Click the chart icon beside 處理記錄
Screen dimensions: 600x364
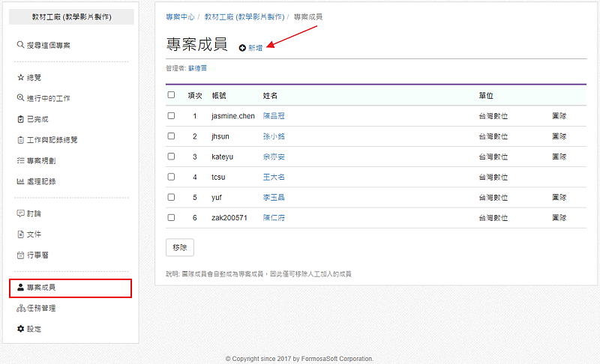click(x=20, y=181)
